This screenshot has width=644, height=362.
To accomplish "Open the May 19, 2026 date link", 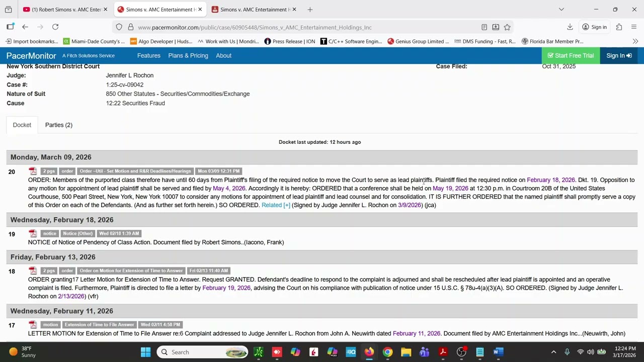I will click(x=450, y=189).
